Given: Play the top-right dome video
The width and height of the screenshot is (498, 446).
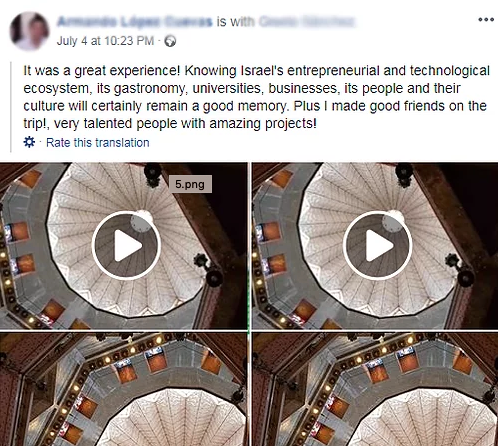Looking at the screenshot, I should 378,245.
